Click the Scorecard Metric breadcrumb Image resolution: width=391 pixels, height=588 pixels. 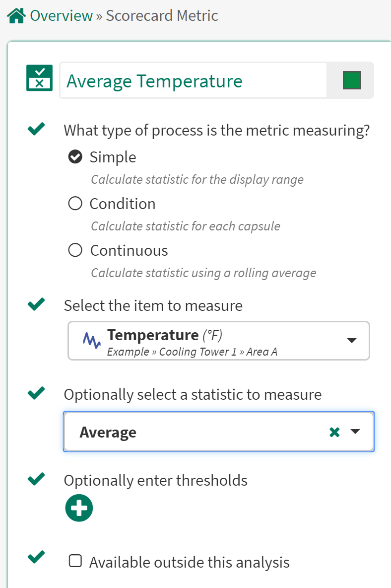click(x=162, y=15)
